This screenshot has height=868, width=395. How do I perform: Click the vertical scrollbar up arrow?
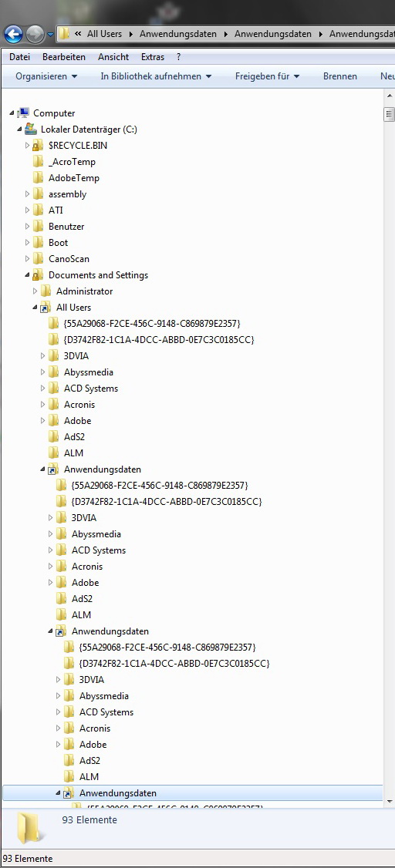pos(390,97)
